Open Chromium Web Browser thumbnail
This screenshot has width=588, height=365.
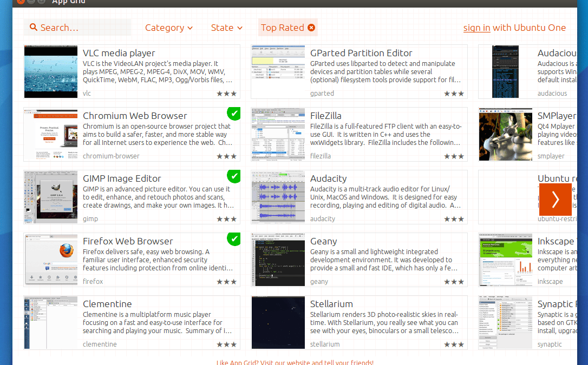[51, 135]
